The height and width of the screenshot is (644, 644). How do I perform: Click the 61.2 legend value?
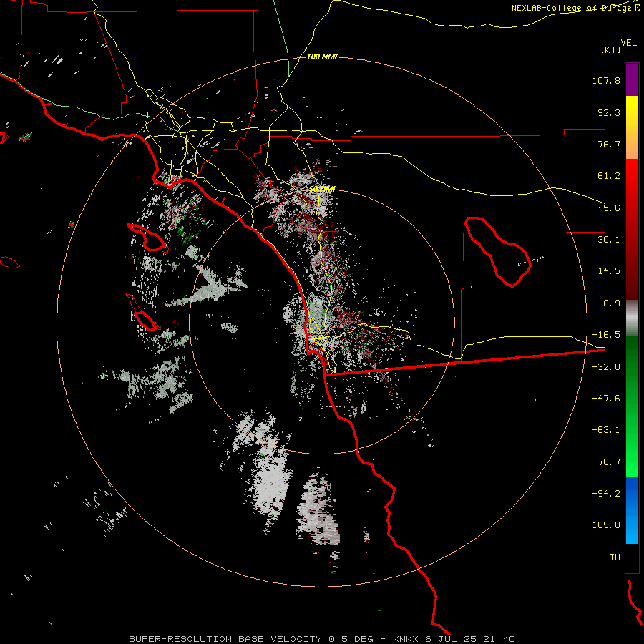(x=609, y=176)
